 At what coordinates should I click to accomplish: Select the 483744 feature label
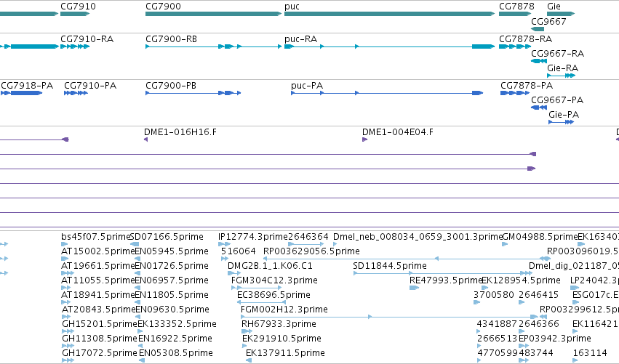pos(535,353)
